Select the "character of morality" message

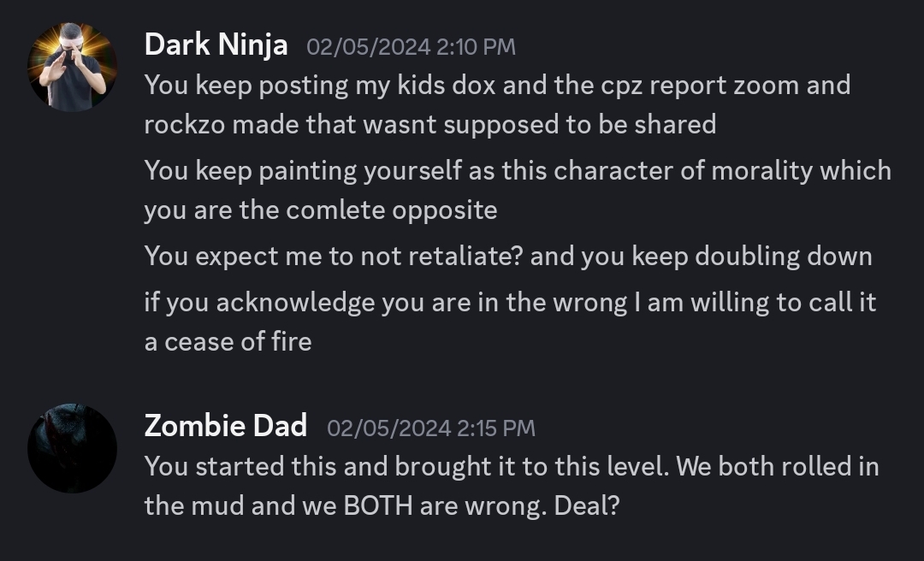[517, 190]
